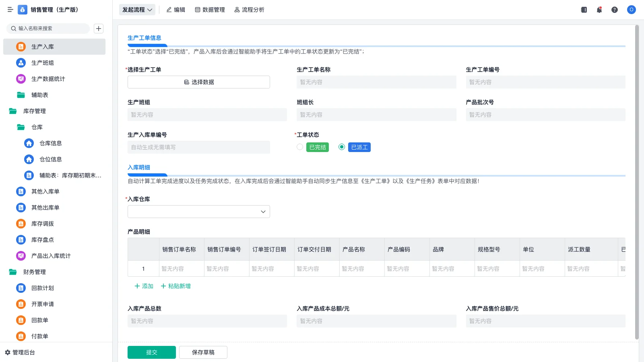Open the 发起流程 dropdown

pos(137,10)
